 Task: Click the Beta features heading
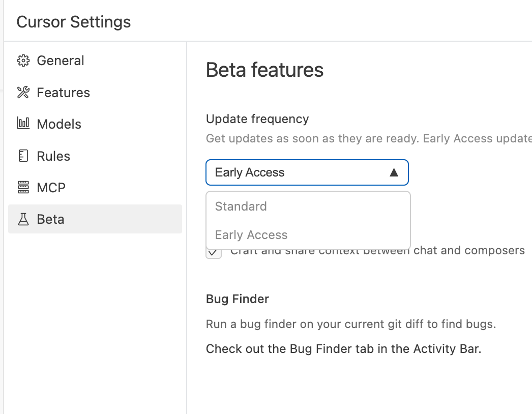click(264, 70)
